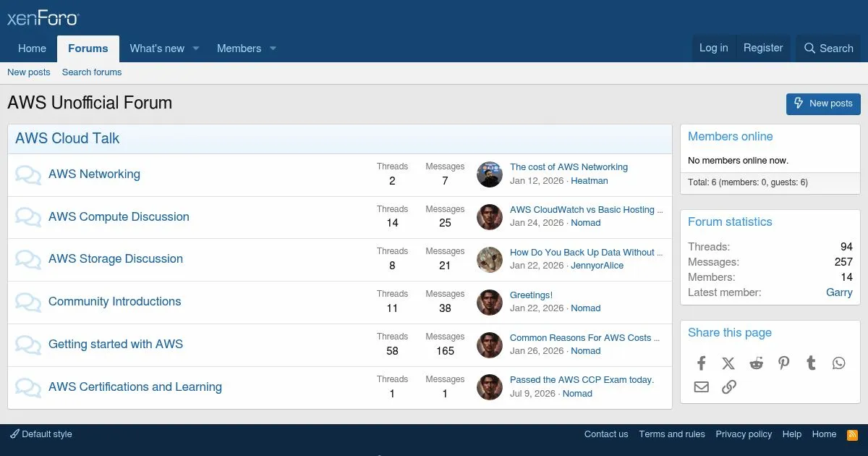
Task: Open the AWS Networking forum
Action: pos(94,174)
